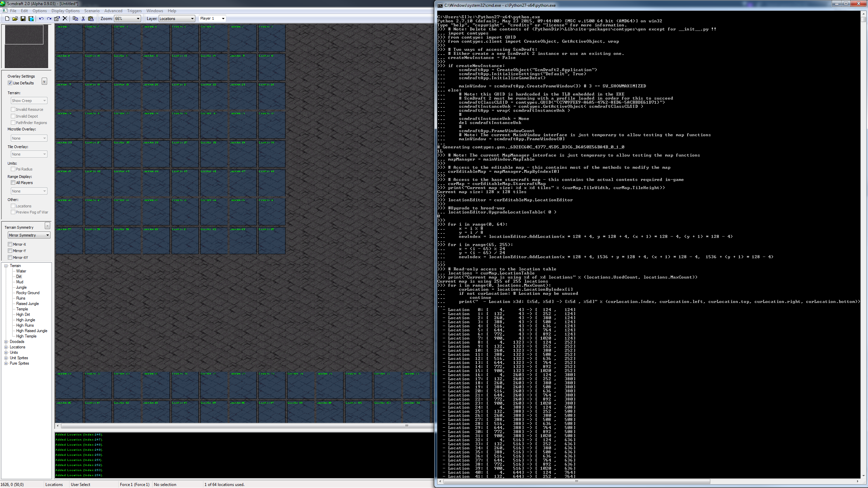Open the Scenario menu
This screenshot has width=868, height=488.
92,11
